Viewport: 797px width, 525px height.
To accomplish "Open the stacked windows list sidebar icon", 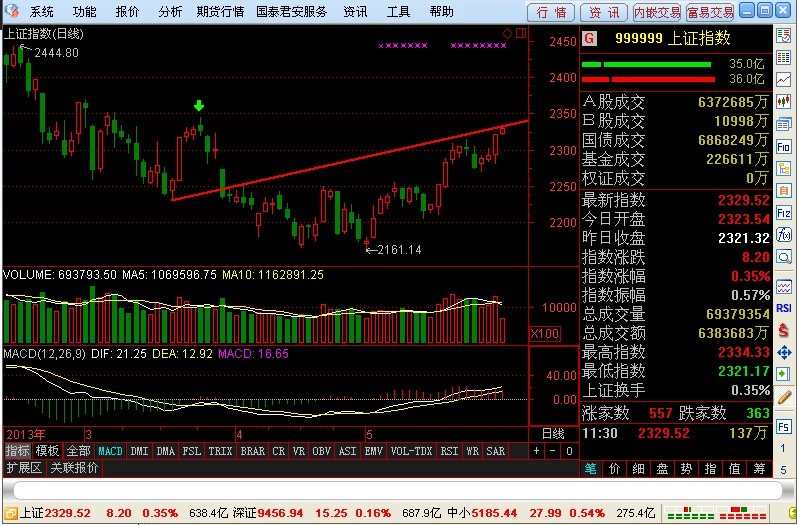I will pyautogui.click(x=783, y=124).
